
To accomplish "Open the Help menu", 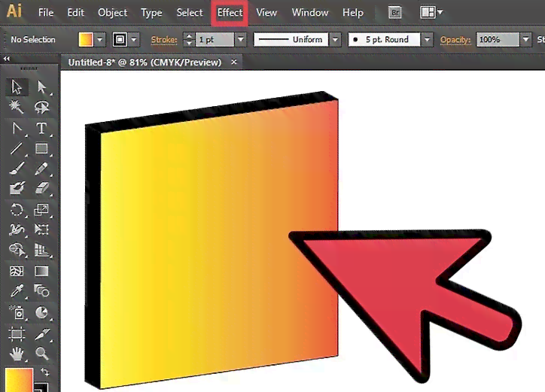I will point(353,13).
